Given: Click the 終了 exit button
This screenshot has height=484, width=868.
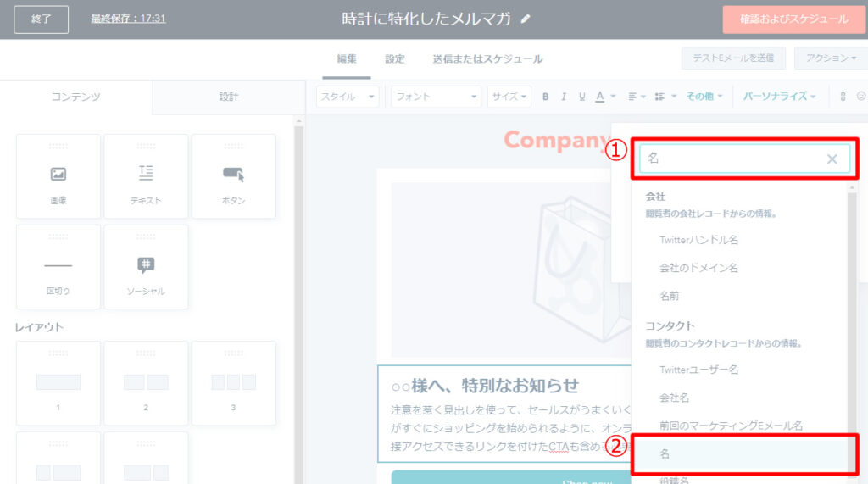Looking at the screenshot, I should [42, 19].
